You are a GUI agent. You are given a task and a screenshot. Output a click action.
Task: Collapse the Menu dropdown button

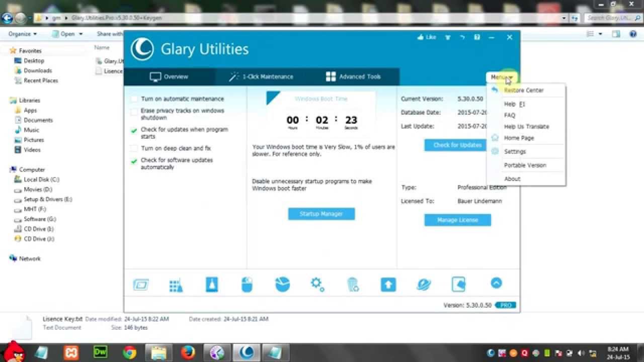pos(502,77)
